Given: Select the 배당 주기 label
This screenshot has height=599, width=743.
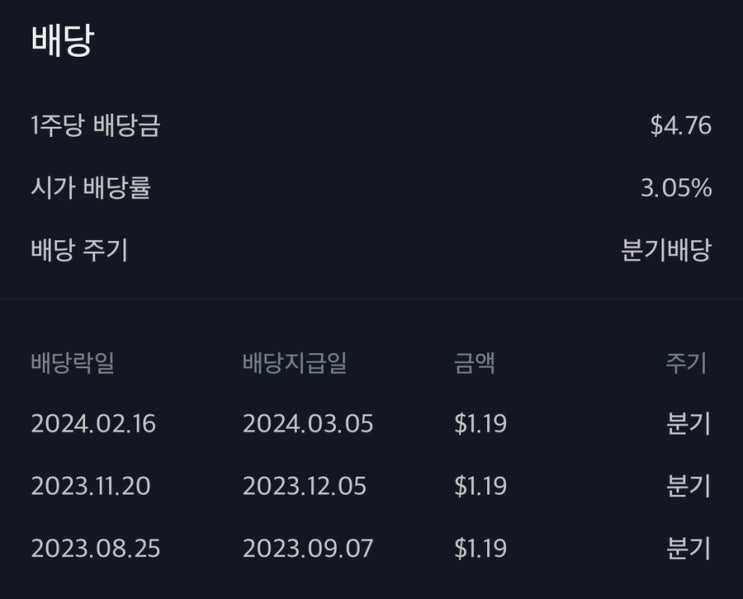Looking at the screenshot, I should pyautogui.click(x=79, y=250).
